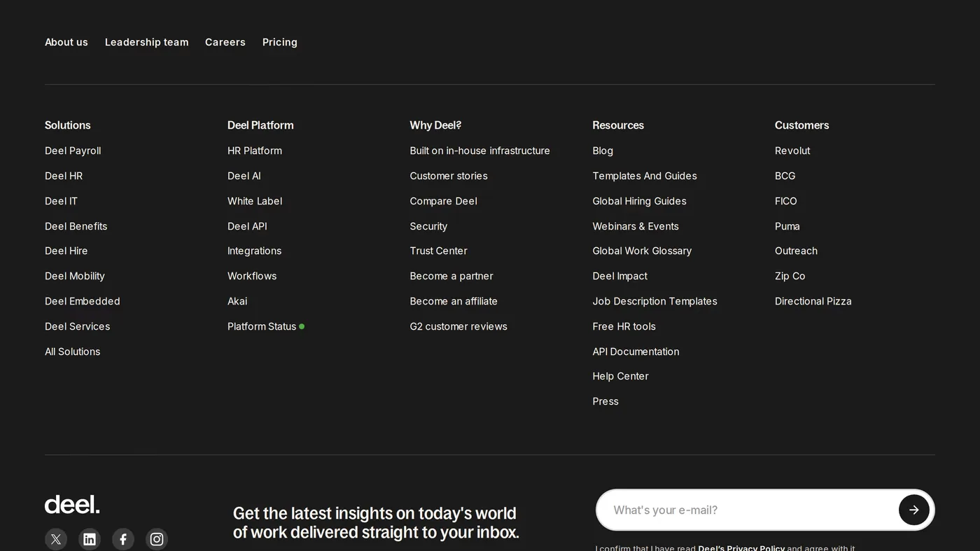Open the Blog link
The height and width of the screenshot is (551, 980).
tap(603, 151)
